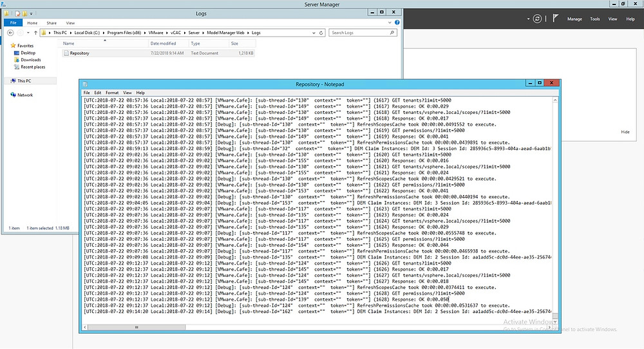
Task: Click Hide in the Server Manager panel
Action: 625,132
